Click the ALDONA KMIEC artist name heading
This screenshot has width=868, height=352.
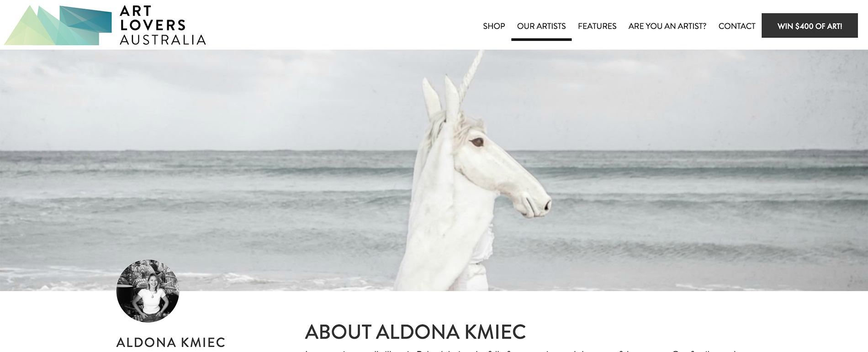click(171, 342)
